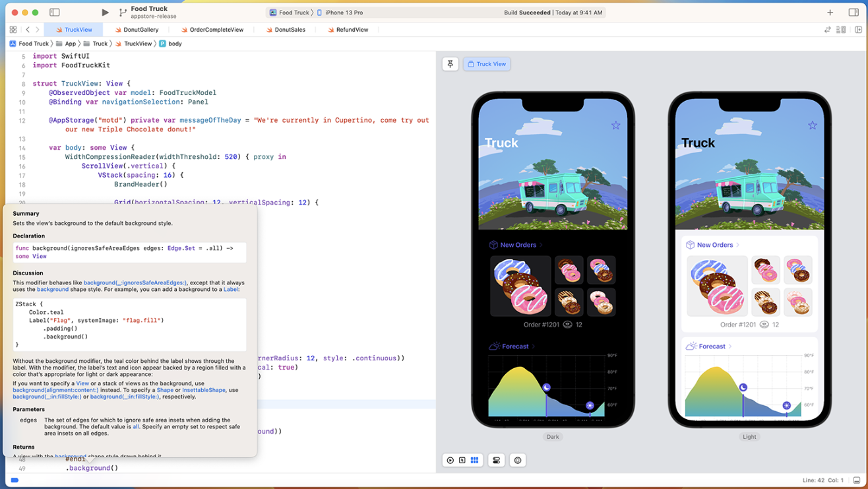Click the @AppStorage("motd") code line
This screenshot has height=489, width=868.
(x=239, y=125)
